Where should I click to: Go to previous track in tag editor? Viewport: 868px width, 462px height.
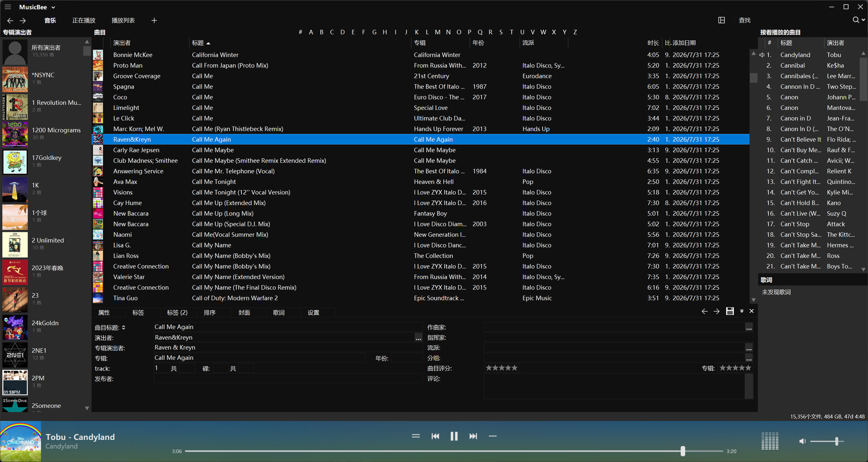point(704,311)
